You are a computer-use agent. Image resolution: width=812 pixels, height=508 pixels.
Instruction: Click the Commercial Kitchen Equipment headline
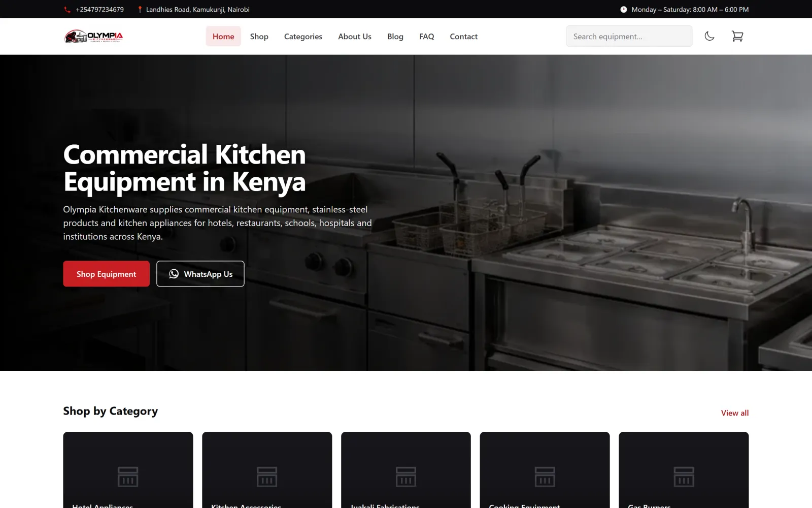184,168
